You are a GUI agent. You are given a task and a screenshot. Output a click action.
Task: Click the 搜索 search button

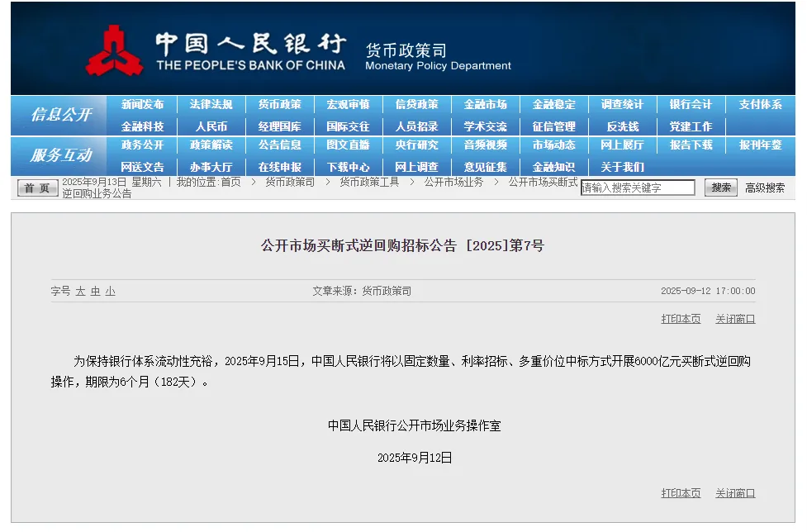(720, 188)
